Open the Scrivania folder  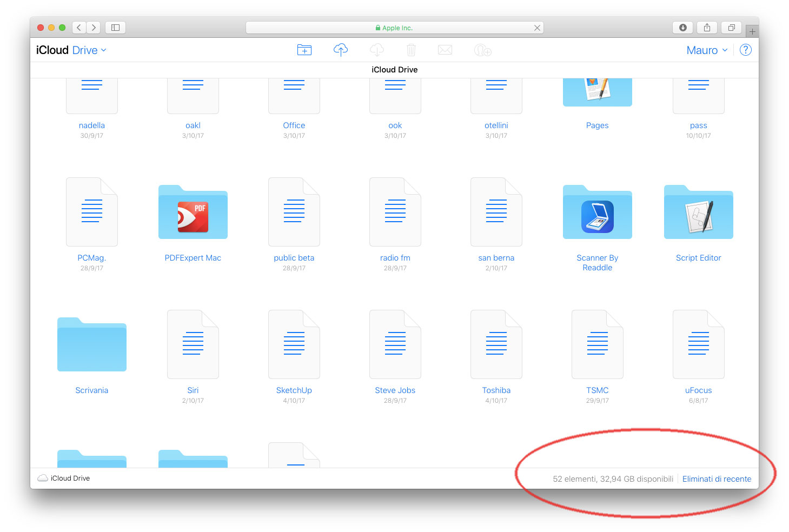tap(91, 344)
